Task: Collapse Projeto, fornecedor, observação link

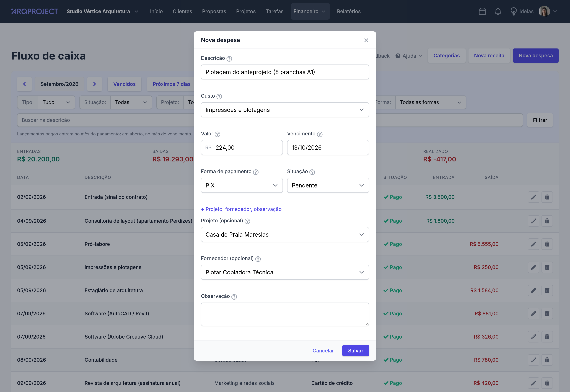Action: click(241, 209)
